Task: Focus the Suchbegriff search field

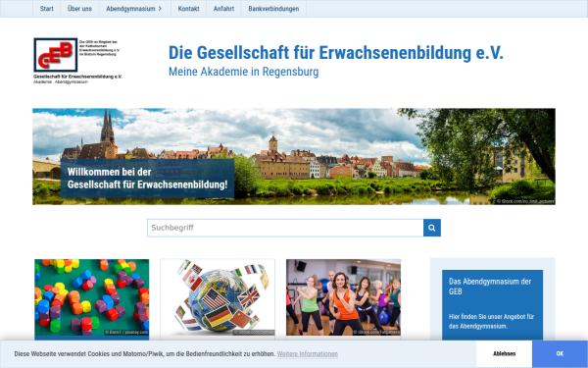Action: click(285, 228)
